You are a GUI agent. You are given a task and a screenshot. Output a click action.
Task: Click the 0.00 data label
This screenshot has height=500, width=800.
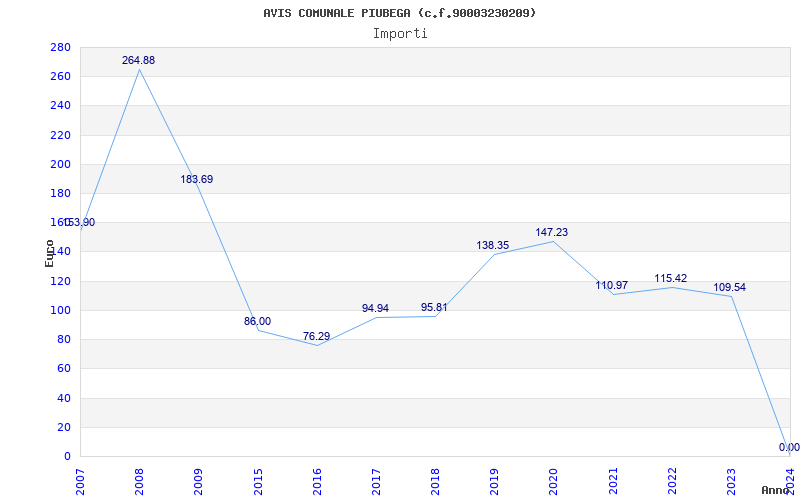789,447
